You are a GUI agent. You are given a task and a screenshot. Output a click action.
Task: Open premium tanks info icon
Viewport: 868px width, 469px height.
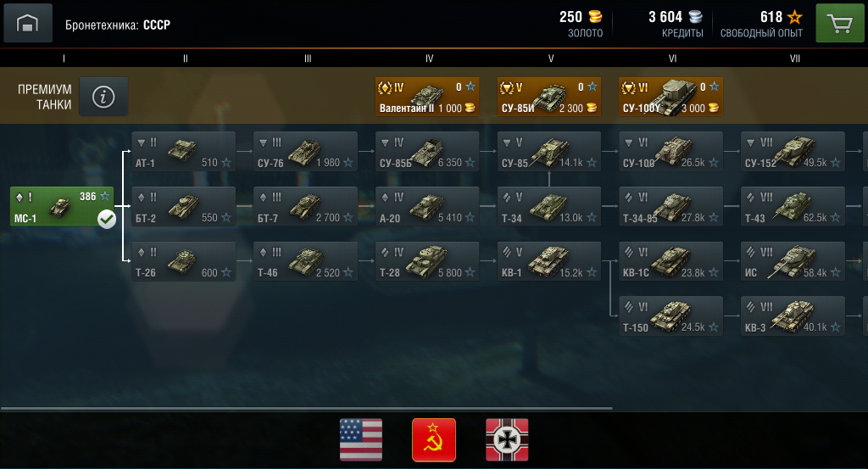tap(103, 97)
